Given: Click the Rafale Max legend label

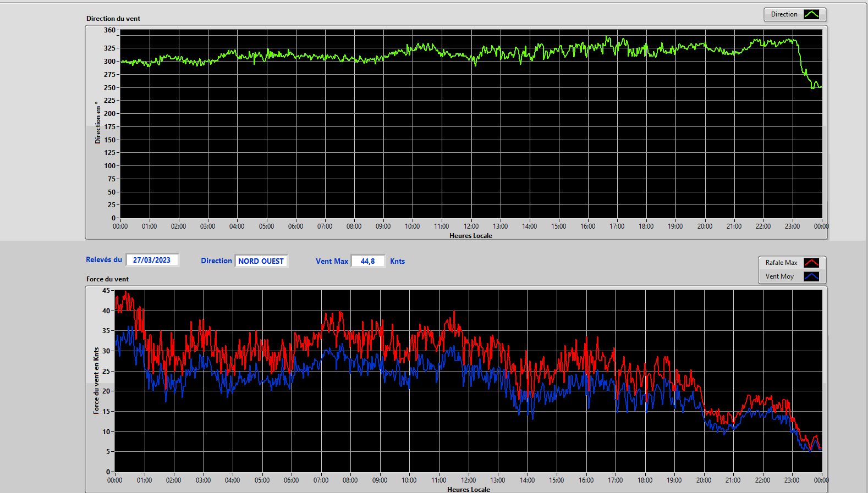Looking at the screenshot, I should pyautogui.click(x=781, y=263).
